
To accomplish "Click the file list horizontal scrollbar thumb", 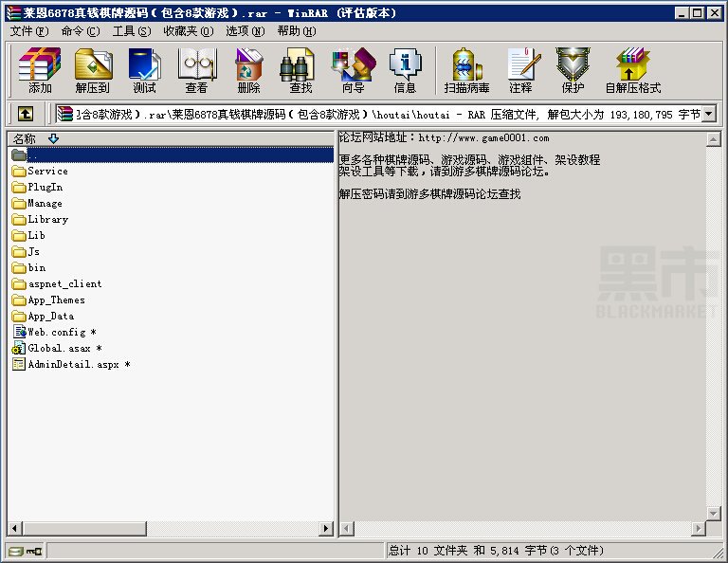I will coord(83,528).
